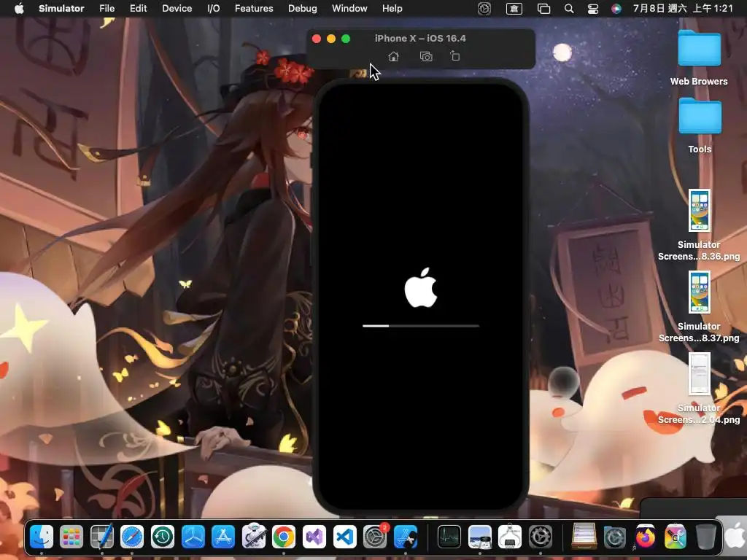Image resolution: width=747 pixels, height=560 pixels.
Task: Open the Help menu
Action: click(392, 8)
